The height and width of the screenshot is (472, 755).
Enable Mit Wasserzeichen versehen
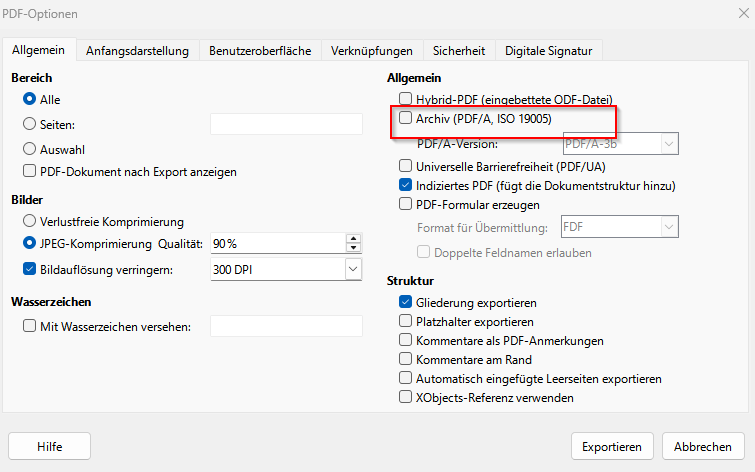click(x=29, y=326)
